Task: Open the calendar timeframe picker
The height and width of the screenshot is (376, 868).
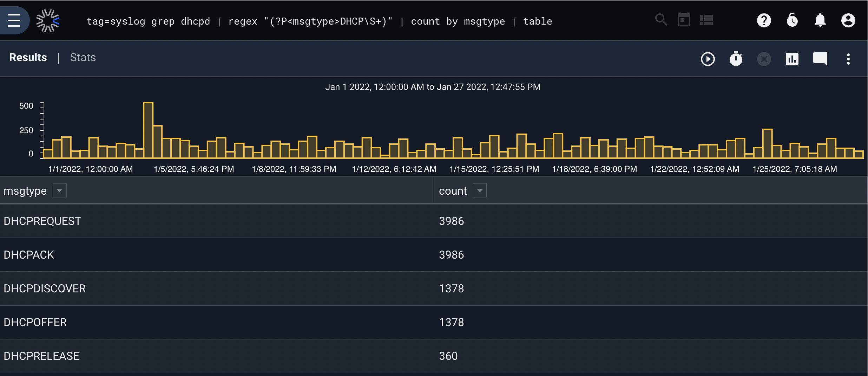Action: [684, 20]
